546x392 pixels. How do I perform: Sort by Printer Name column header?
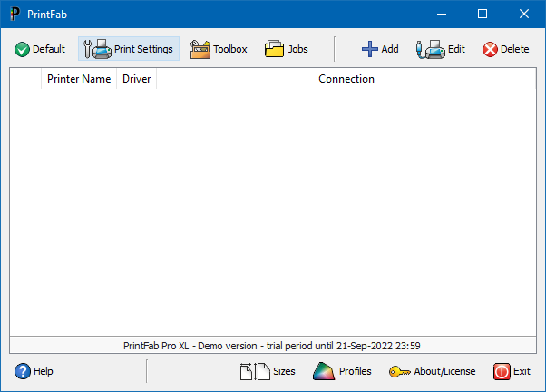point(79,79)
